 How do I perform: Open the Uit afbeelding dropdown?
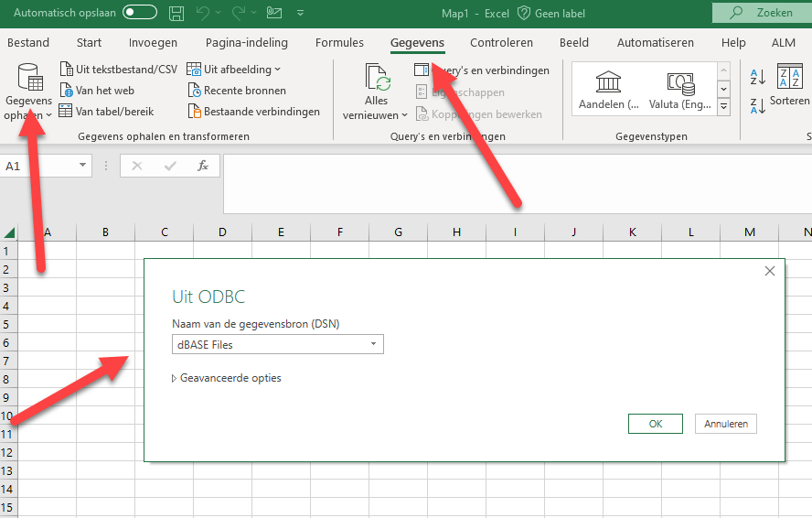[233, 69]
